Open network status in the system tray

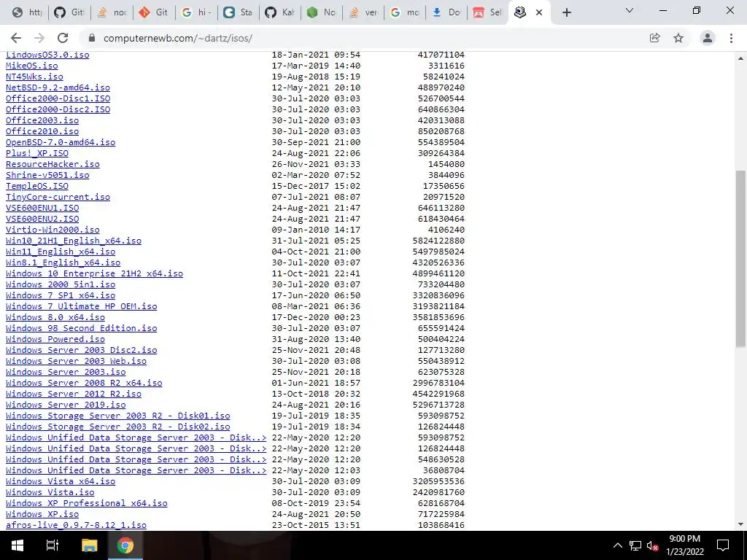tap(635, 545)
